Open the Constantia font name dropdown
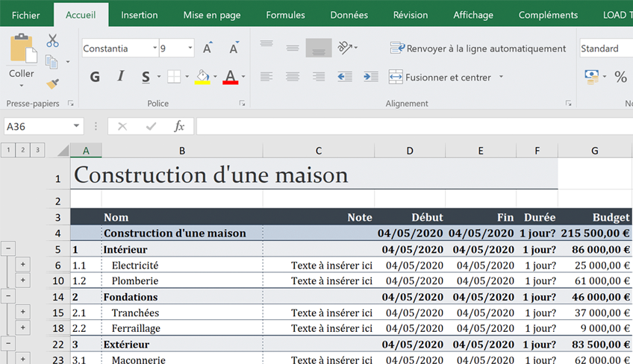 click(x=155, y=48)
